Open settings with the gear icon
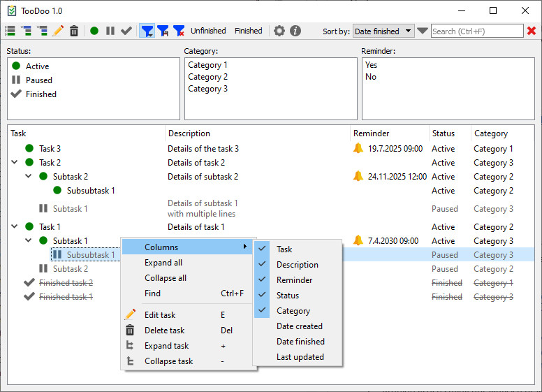Viewport: 542px width, 392px height. click(x=279, y=31)
